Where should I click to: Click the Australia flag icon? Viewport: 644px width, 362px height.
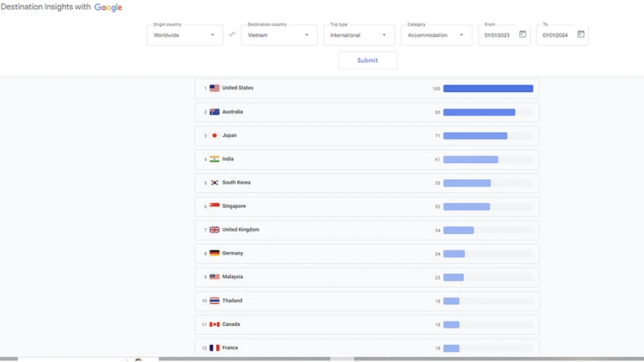coord(214,112)
